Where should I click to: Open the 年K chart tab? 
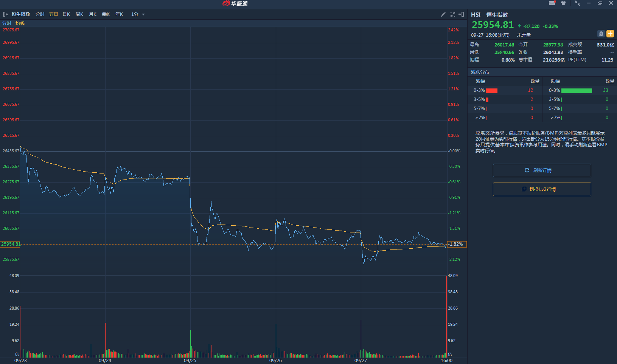click(119, 14)
